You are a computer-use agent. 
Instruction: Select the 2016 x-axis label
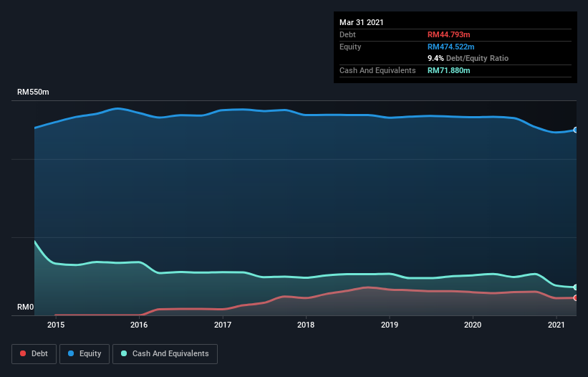coord(139,325)
